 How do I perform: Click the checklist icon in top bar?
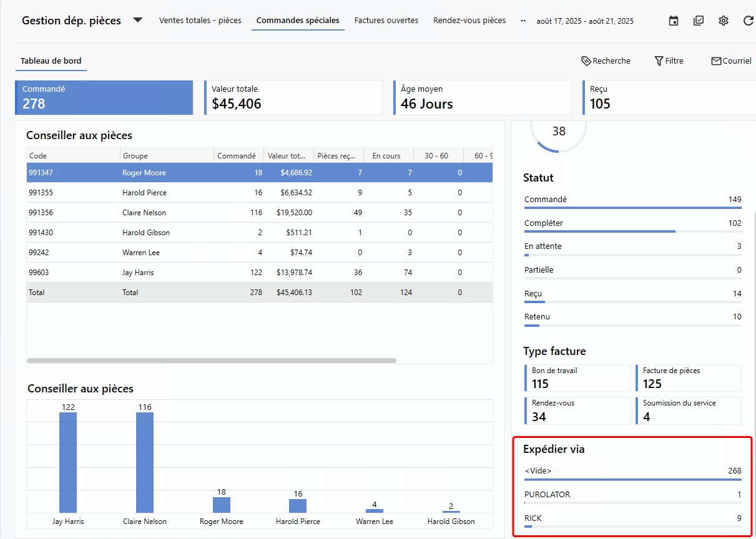click(x=699, y=21)
